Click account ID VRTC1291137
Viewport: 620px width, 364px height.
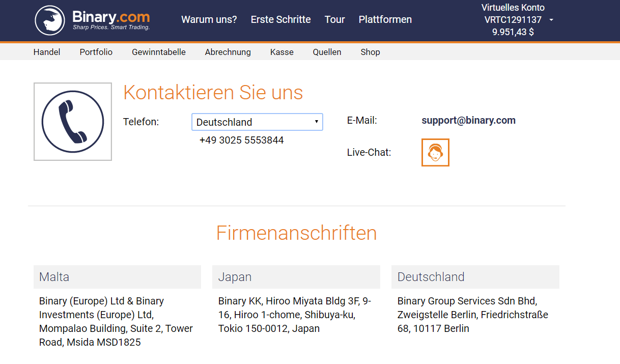513,20
